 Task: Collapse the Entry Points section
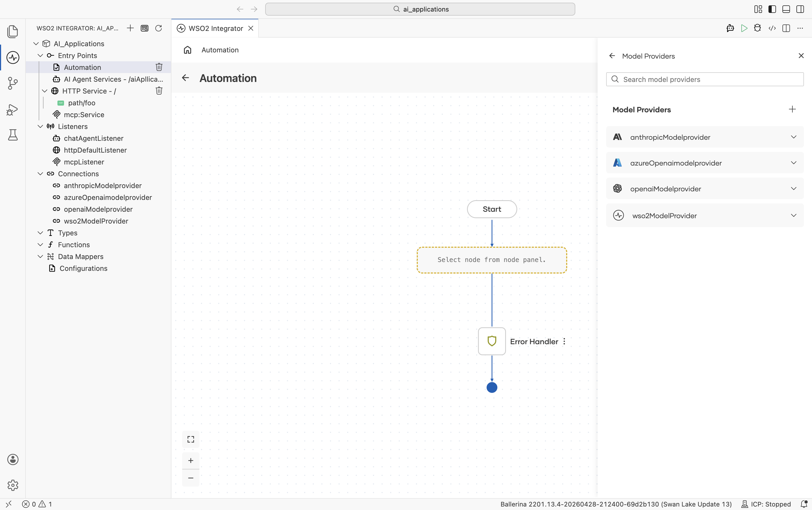(40, 55)
